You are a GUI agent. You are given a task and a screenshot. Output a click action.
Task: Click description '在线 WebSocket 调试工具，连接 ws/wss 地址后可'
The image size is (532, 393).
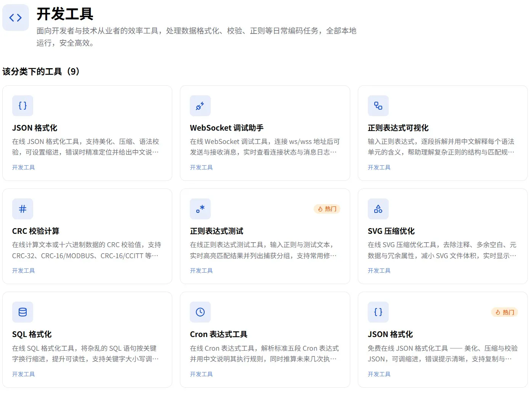[x=265, y=147]
